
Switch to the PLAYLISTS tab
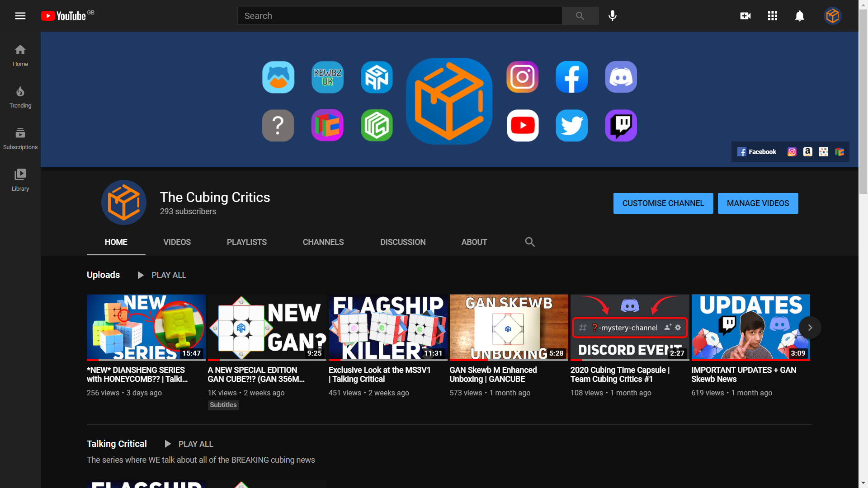pos(246,242)
